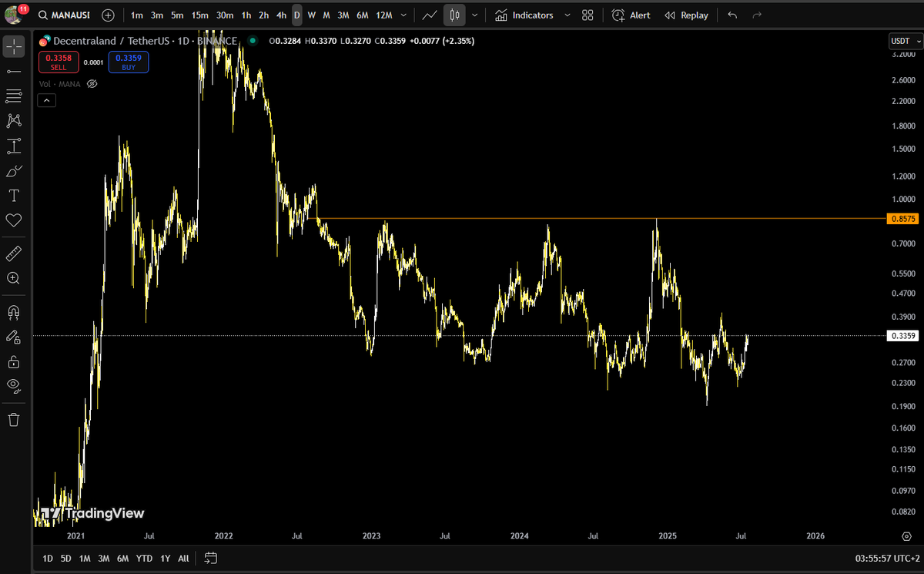Set date range to YTD
Viewport: 924px width, 574px height.
click(x=144, y=558)
